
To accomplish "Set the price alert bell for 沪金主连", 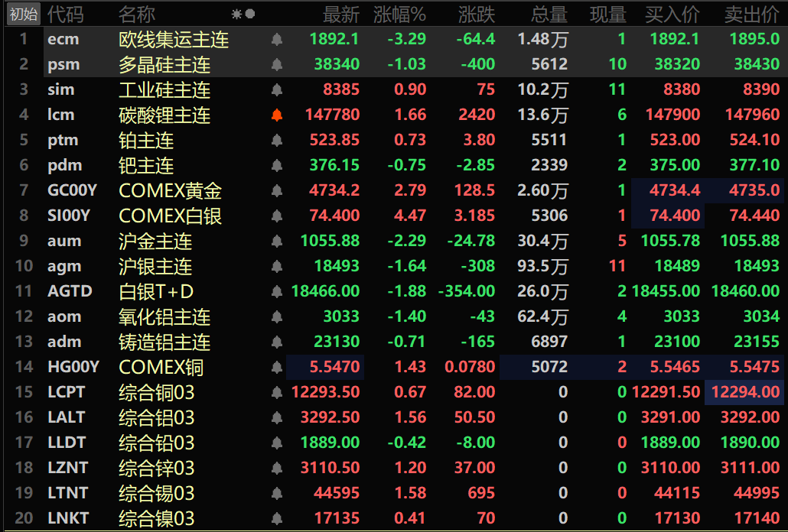I will tap(276, 241).
